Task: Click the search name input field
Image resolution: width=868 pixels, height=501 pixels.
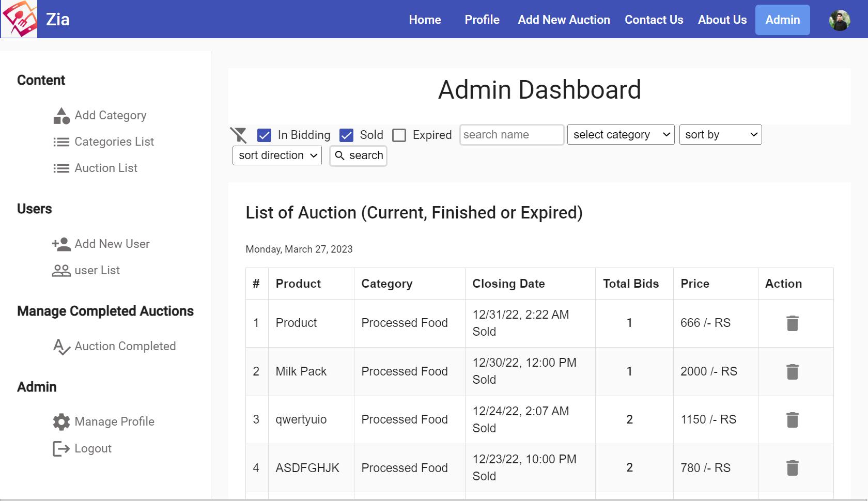Action: (511, 135)
